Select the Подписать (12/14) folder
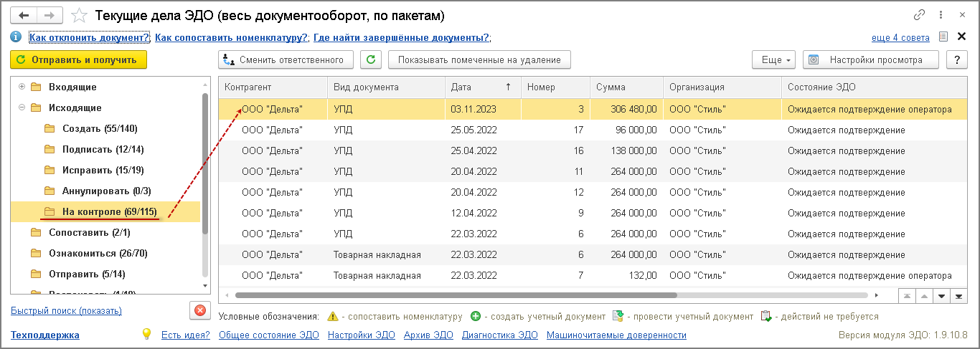Viewport: 980px width, 349px height. (103, 149)
